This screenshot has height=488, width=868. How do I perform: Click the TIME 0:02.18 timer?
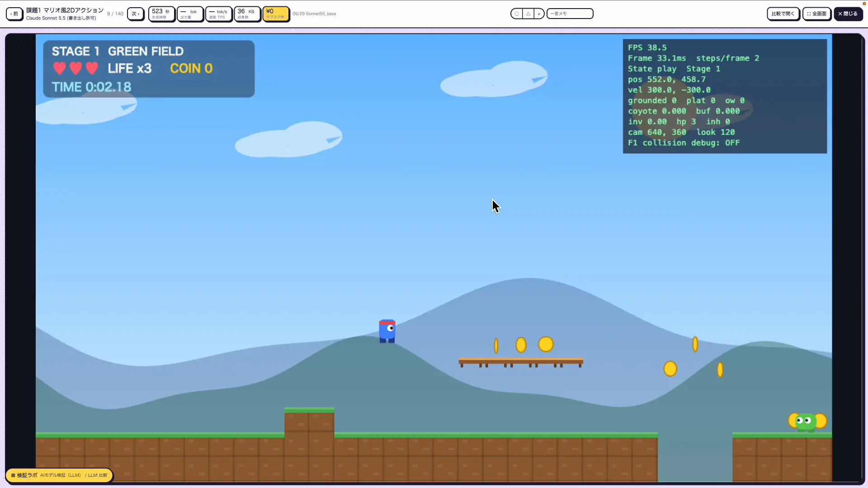pos(91,87)
